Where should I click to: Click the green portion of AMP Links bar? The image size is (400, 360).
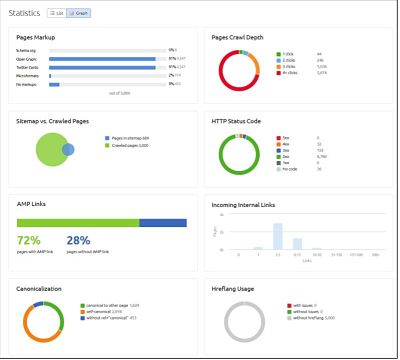pos(78,223)
